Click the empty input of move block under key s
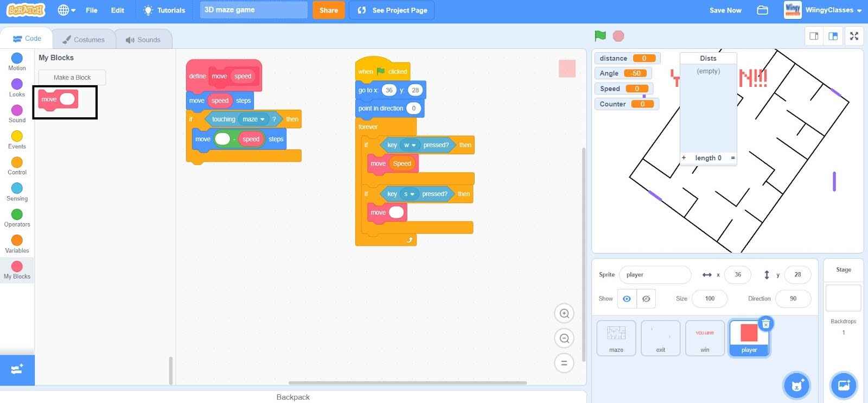This screenshot has width=868, height=403. pos(397,212)
